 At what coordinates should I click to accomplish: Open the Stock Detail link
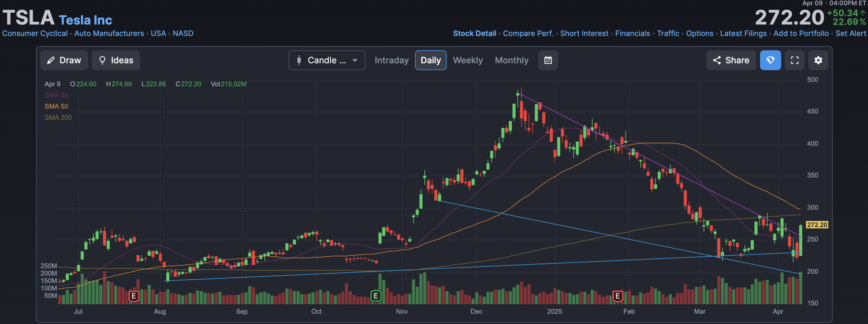[x=474, y=34]
